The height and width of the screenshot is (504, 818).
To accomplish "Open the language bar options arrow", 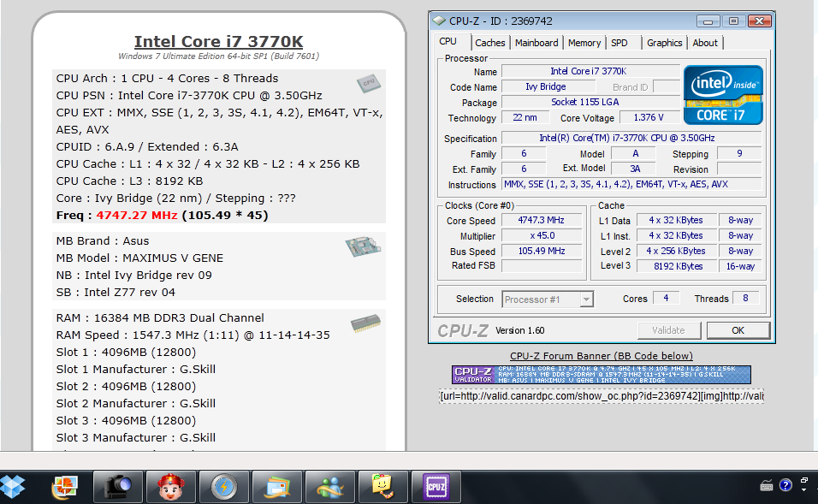I will tap(804, 490).
